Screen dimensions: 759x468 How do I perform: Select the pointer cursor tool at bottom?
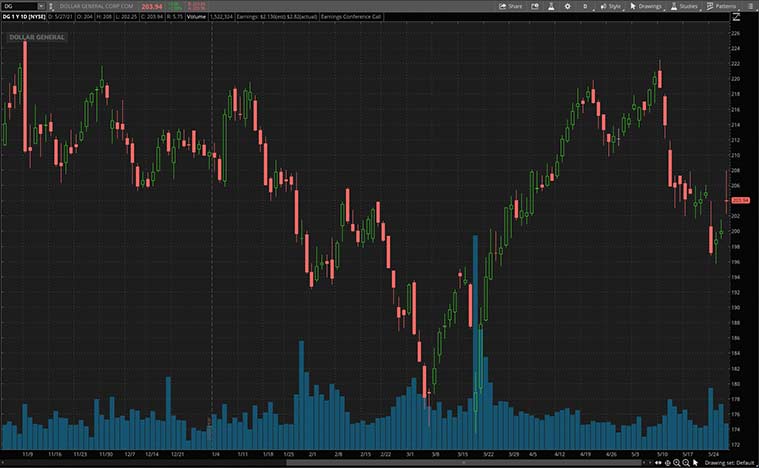(x=695, y=462)
